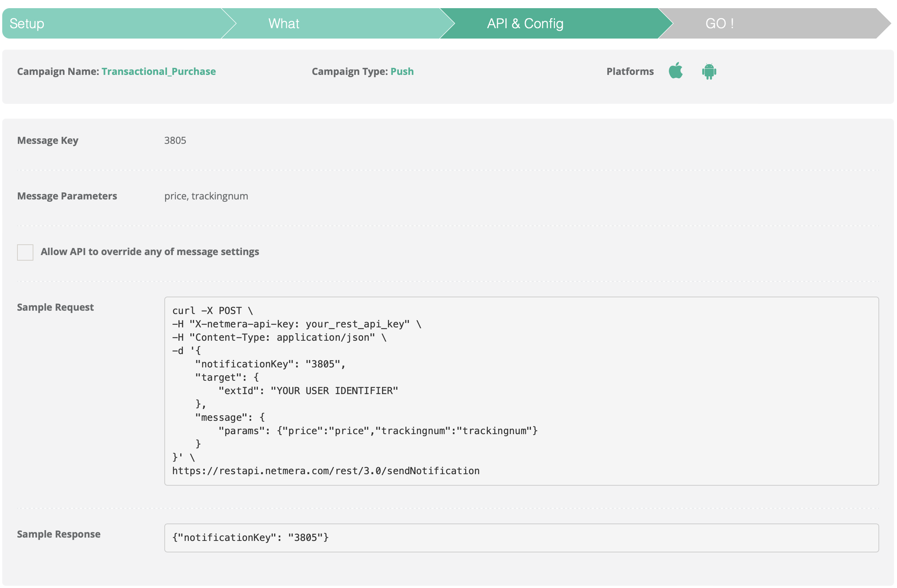Screen dimensions: 897x588
Task: Click the Push campaign type value
Action: pyautogui.click(x=402, y=71)
